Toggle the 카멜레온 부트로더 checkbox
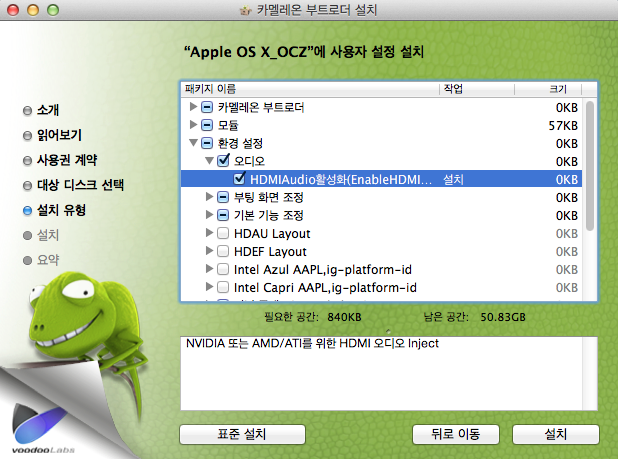618x459 pixels. pos(207,107)
